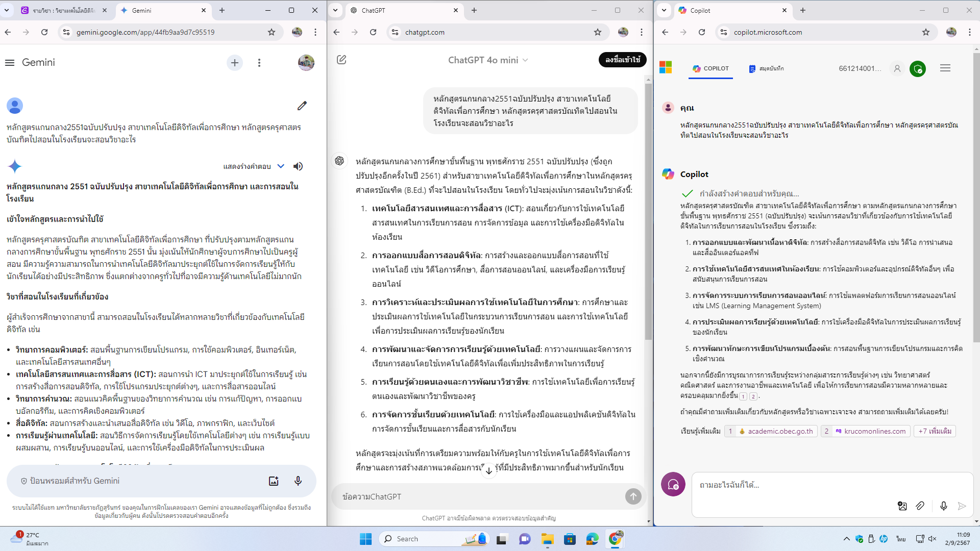The image size is (980, 551).
Task: Expand Gemini show drafts chevron
Action: (281, 166)
